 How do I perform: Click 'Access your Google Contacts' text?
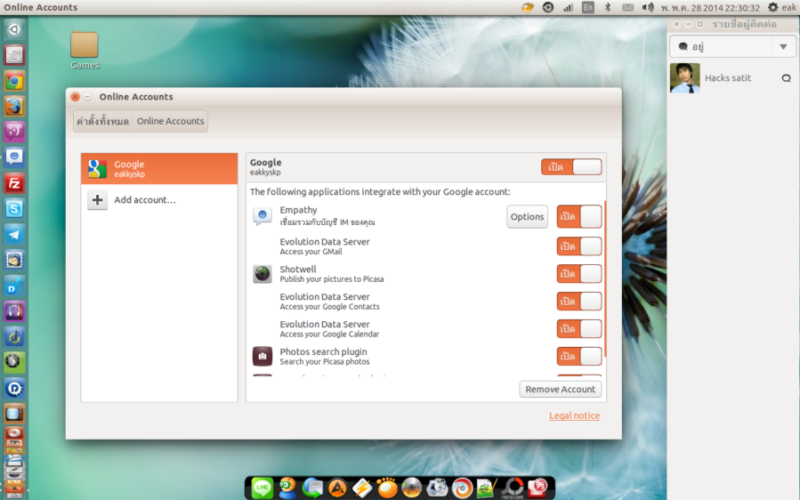(330, 307)
